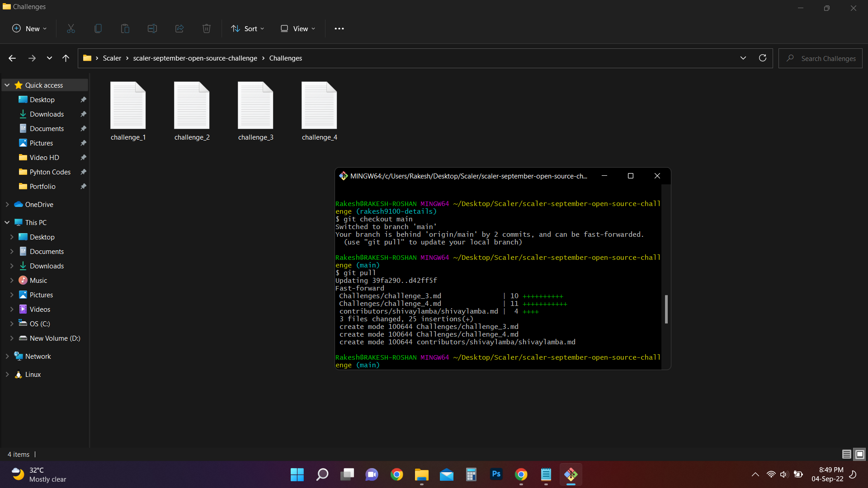Image resolution: width=868 pixels, height=488 pixels.
Task: Open the See more three-dots menu
Action: pos(339,28)
